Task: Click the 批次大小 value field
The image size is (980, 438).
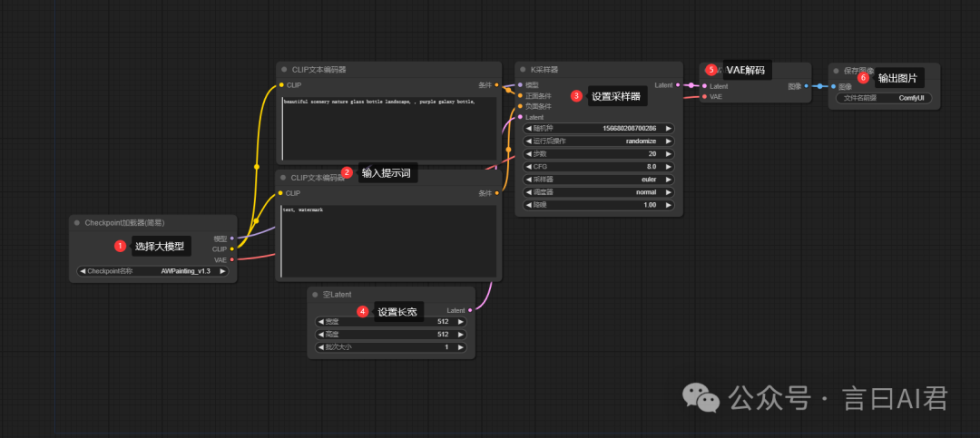Action: click(x=390, y=347)
